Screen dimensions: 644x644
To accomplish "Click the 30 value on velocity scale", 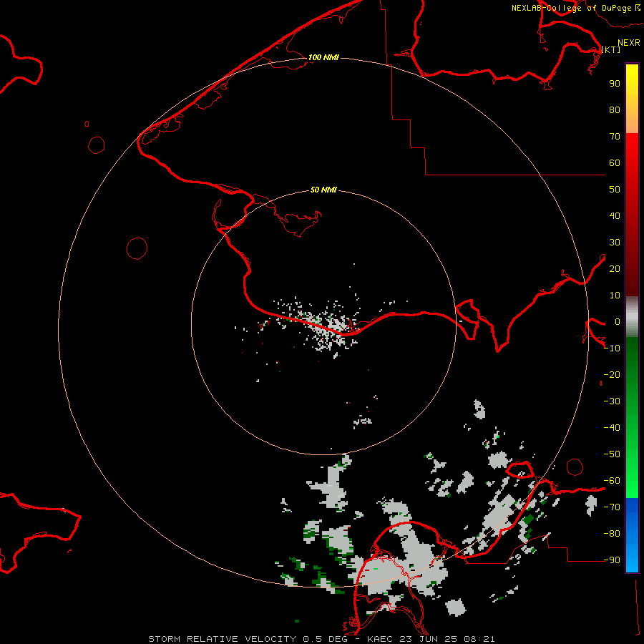I will click(x=615, y=243).
